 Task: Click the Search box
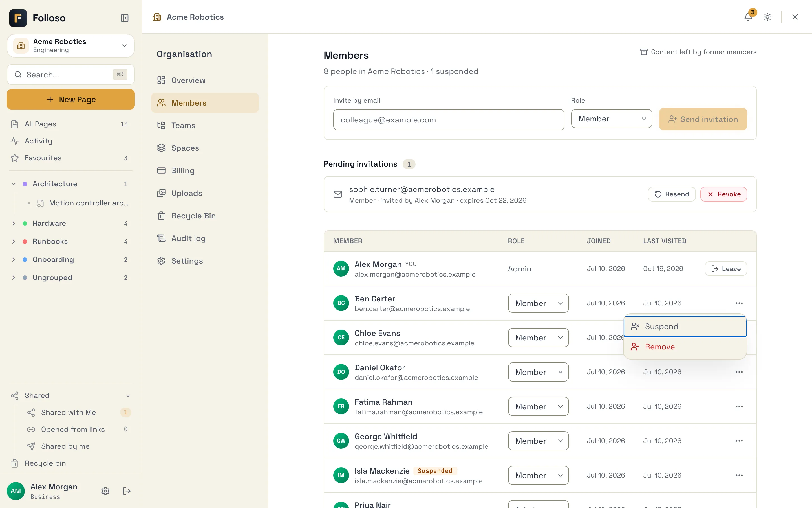(70, 75)
